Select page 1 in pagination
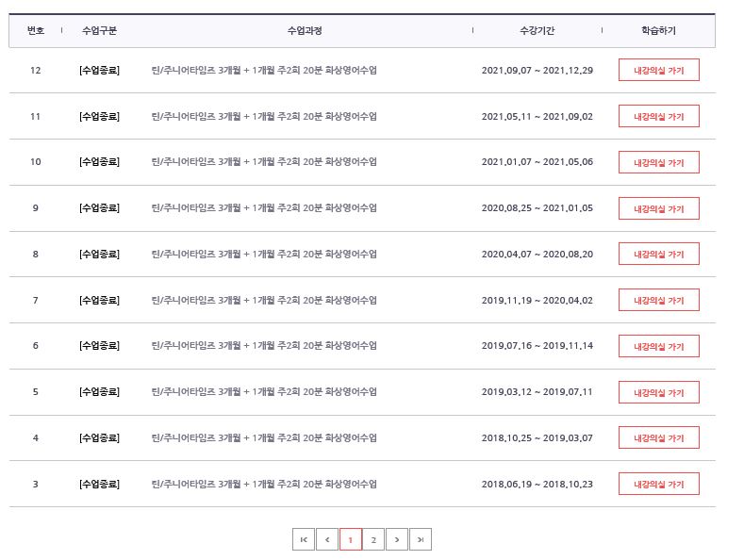 pos(351,539)
